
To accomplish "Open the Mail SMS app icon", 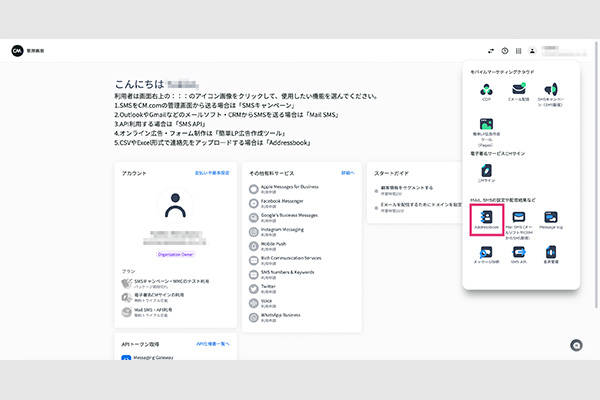I will click(519, 218).
